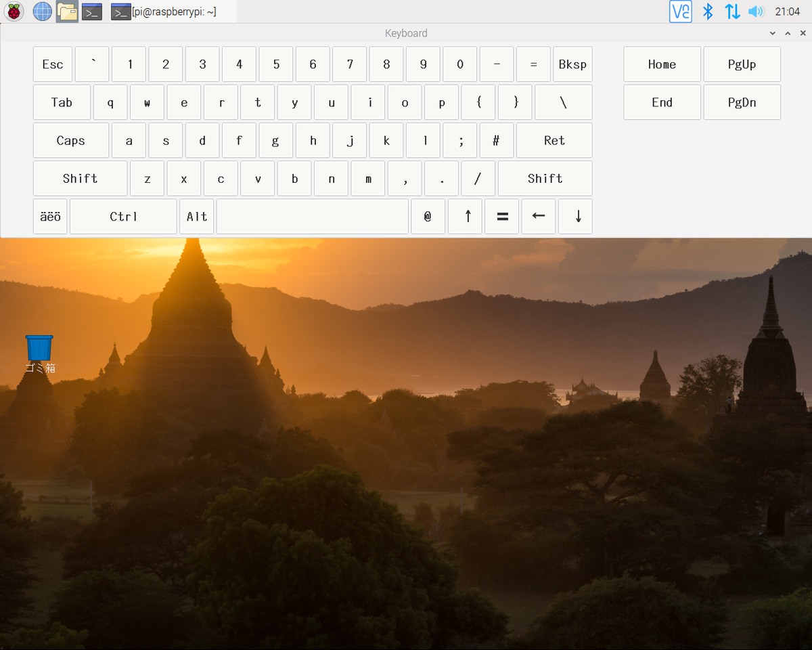Tap the semicolon key
This screenshot has width=812, height=650.
[459, 140]
